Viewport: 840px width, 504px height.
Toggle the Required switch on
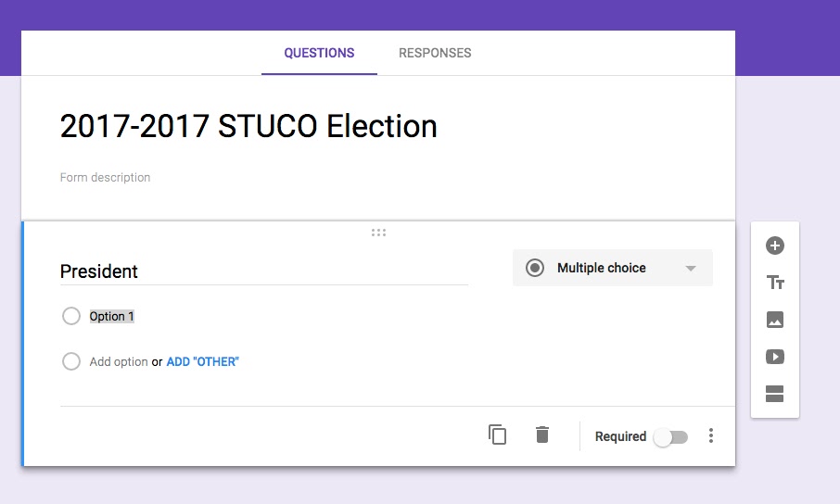670,437
